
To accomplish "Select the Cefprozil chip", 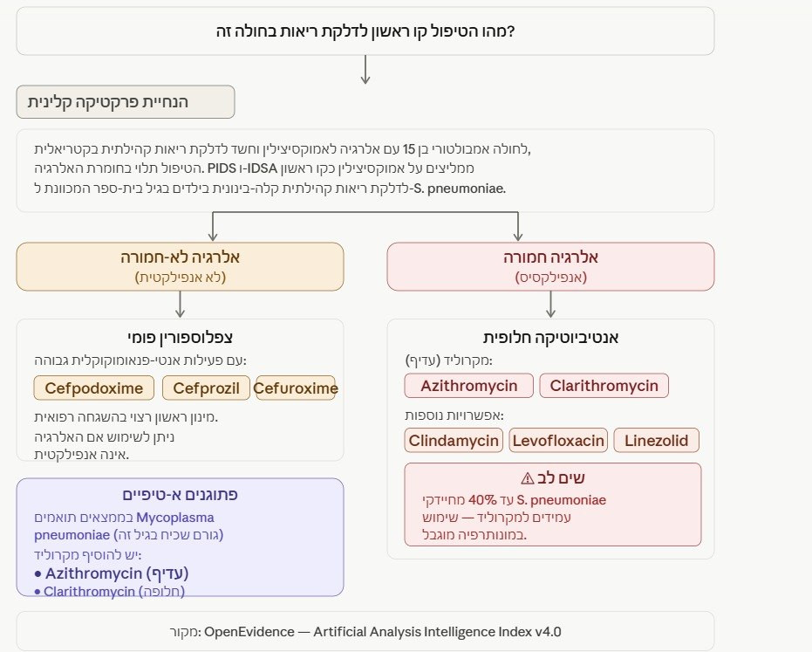I will (x=206, y=388).
